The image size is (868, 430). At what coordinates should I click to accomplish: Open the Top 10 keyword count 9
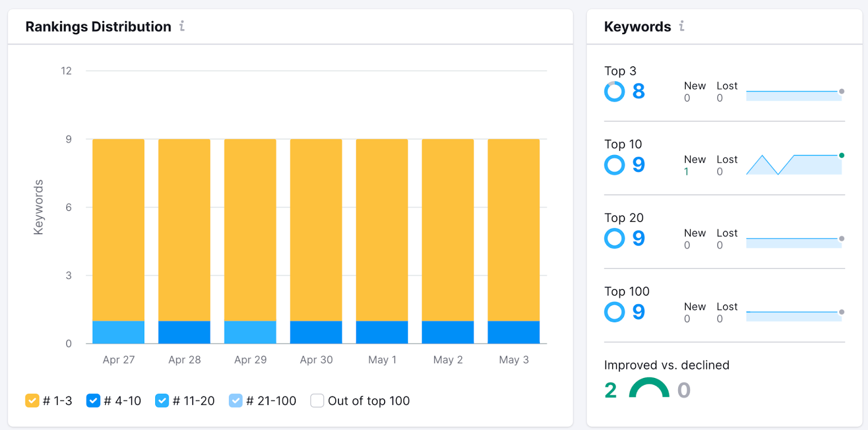point(639,165)
